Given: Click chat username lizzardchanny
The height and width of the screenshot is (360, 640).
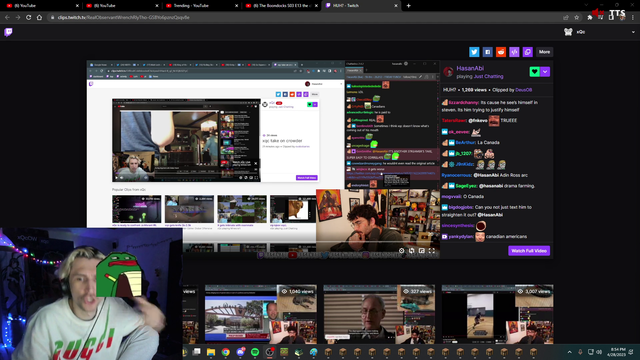Looking at the screenshot, I should [463, 102].
